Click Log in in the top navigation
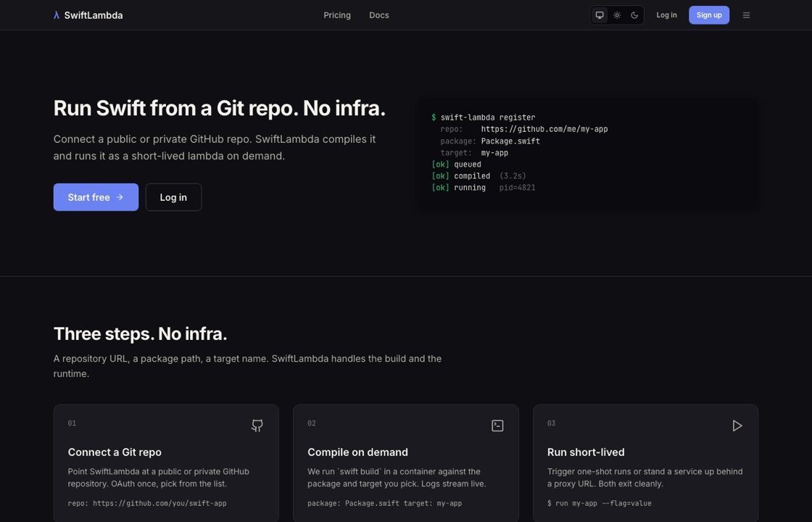The height and width of the screenshot is (522, 812). tap(666, 15)
